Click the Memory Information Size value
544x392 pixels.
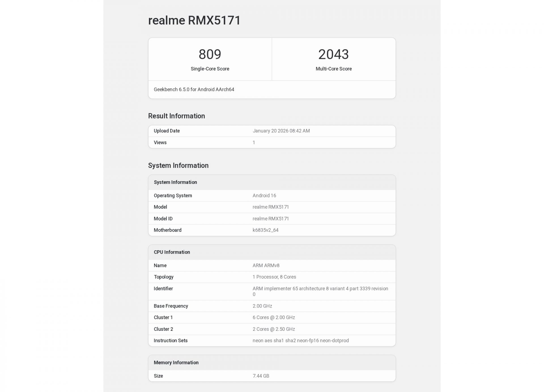pyautogui.click(x=261, y=376)
